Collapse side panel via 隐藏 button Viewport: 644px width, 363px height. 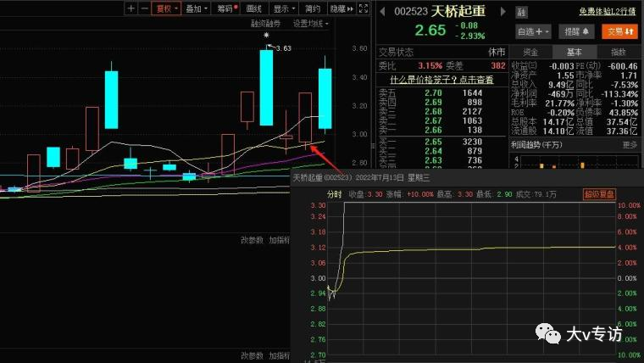click(x=341, y=8)
